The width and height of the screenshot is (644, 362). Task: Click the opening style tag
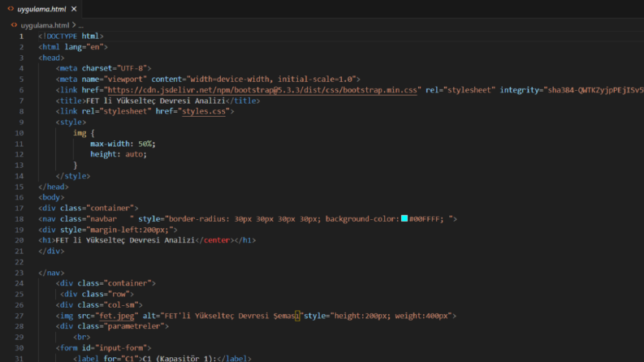[71, 123]
